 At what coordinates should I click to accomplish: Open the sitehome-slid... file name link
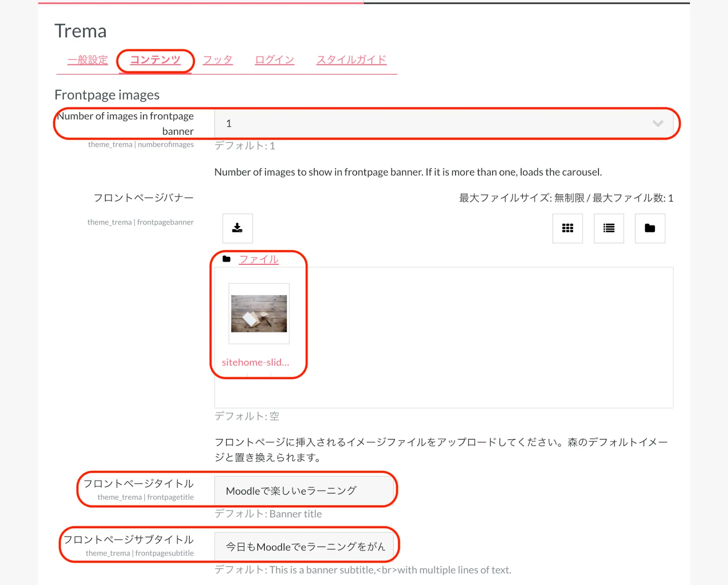pos(255,363)
